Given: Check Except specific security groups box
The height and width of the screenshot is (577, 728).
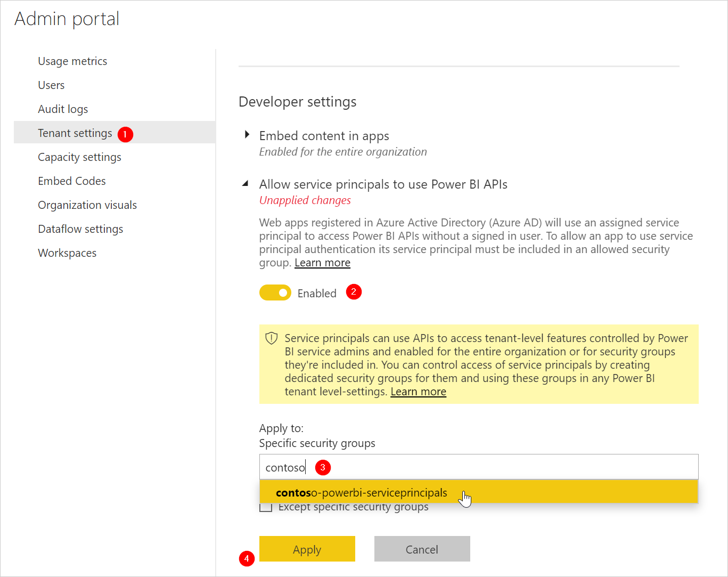Looking at the screenshot, I should pyautogui.click(x=265, y=507).
